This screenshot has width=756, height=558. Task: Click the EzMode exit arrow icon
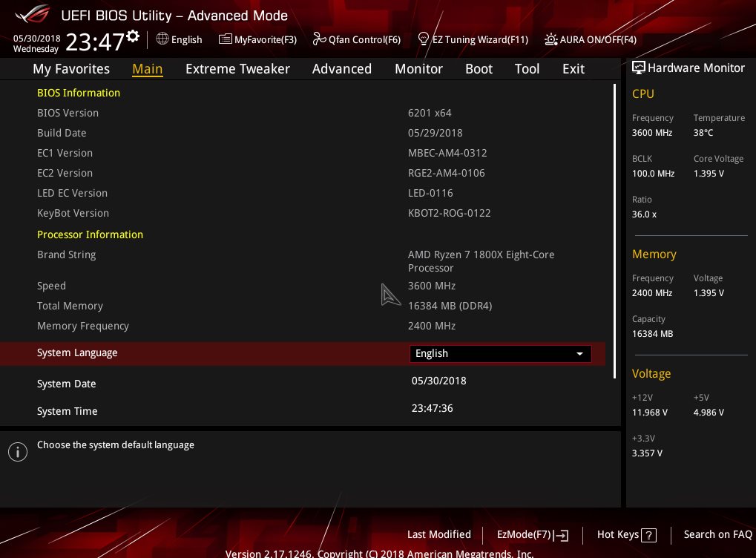(561, 535)
